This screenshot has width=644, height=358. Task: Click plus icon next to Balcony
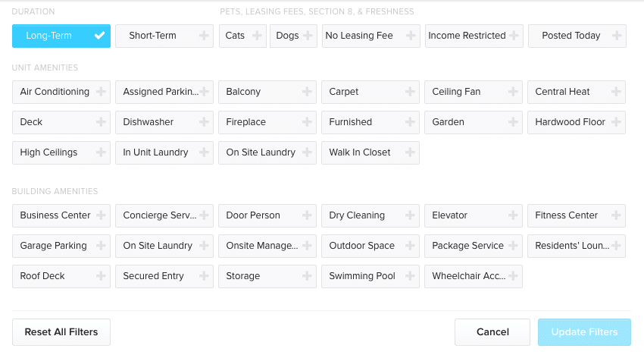tap(307, 92)
